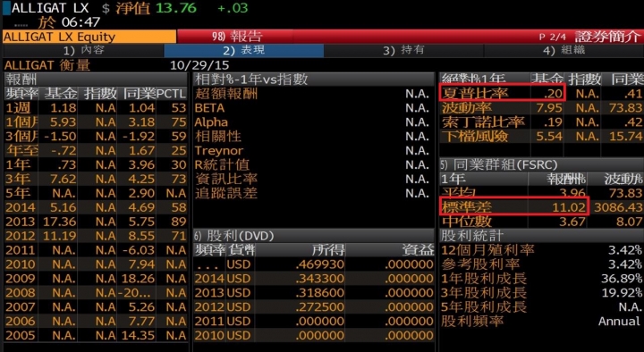
Task: Click the 2013 fund return 17.36
Action: pyautogui.click(x=60, y=222)
